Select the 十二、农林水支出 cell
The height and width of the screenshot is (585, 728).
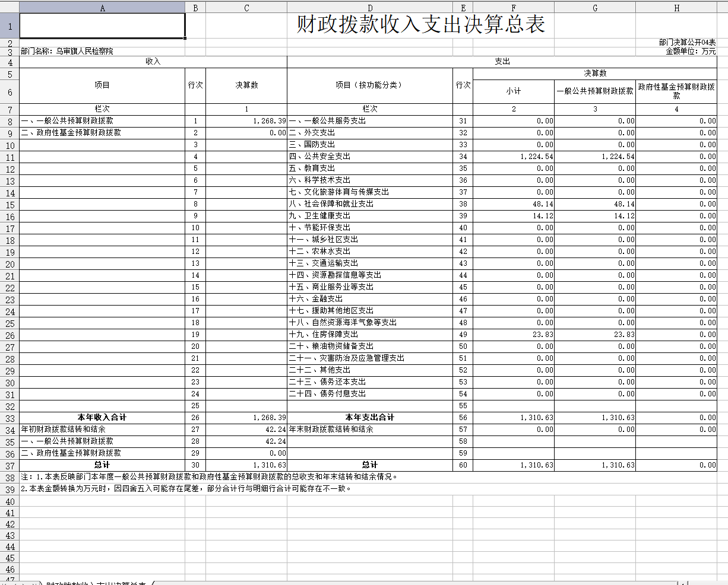[370, 252]
